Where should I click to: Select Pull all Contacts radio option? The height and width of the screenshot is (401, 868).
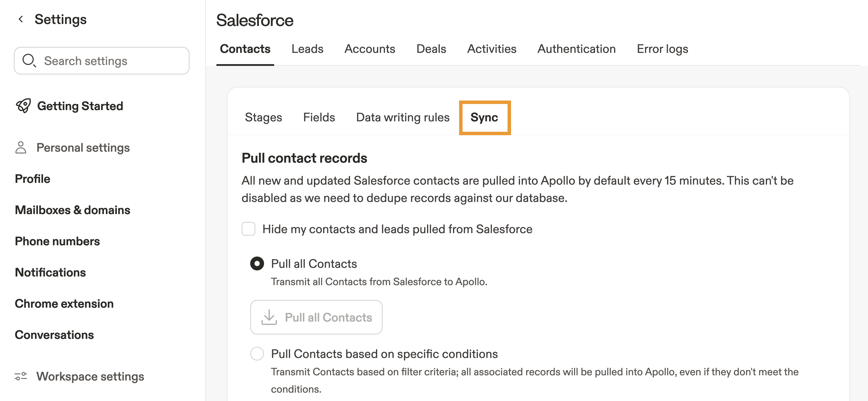click(257, 264)
